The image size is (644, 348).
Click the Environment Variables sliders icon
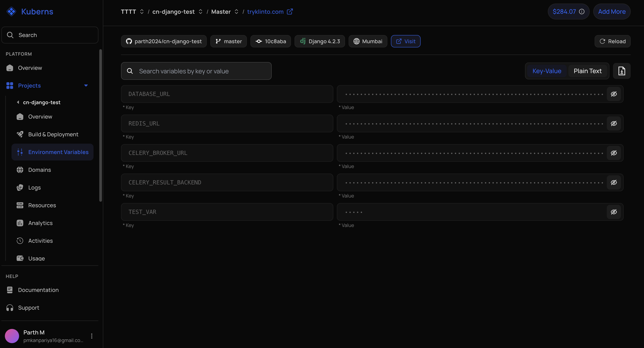(x=20, y=152)
